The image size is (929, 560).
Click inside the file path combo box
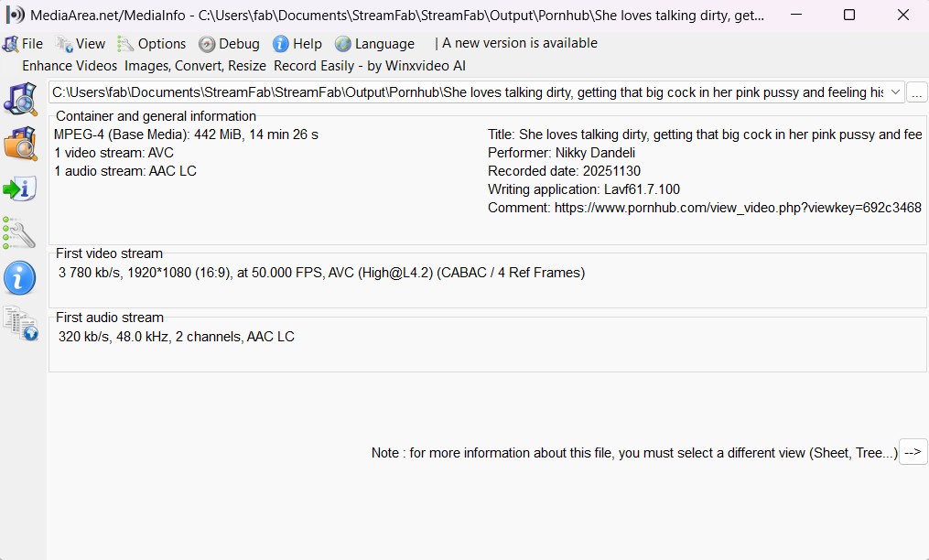(x=458, y=92)
